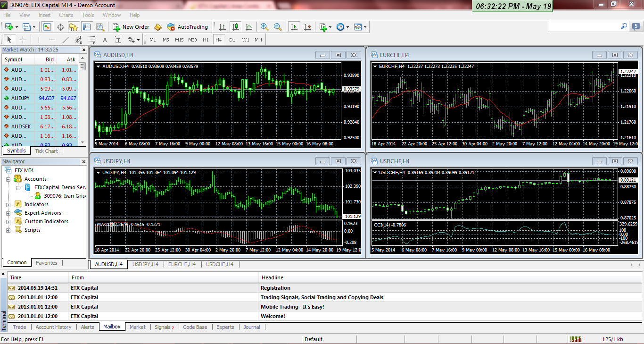
Task: Zoom in the chart with magnifier plus
Action: pos(264,27)
